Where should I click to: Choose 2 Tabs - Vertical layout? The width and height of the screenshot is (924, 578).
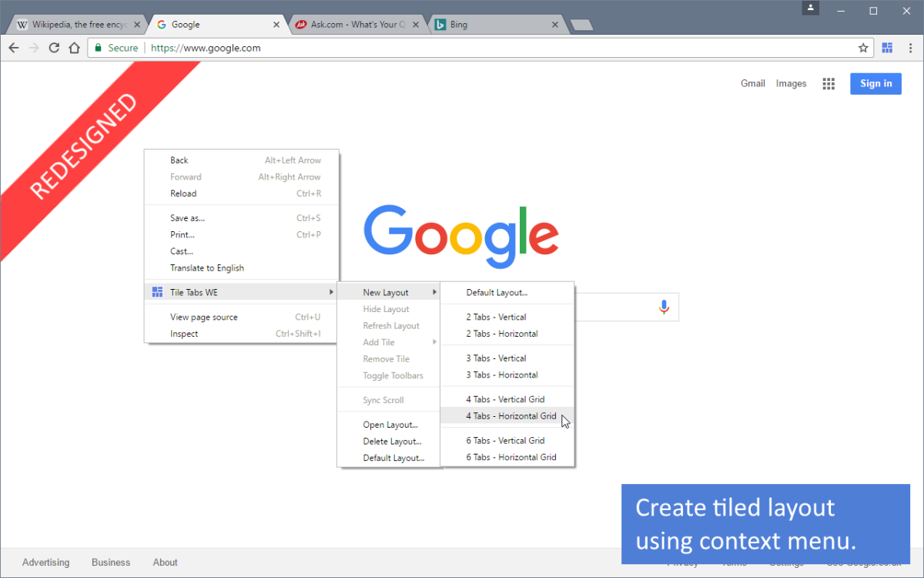tap(496, 317)
